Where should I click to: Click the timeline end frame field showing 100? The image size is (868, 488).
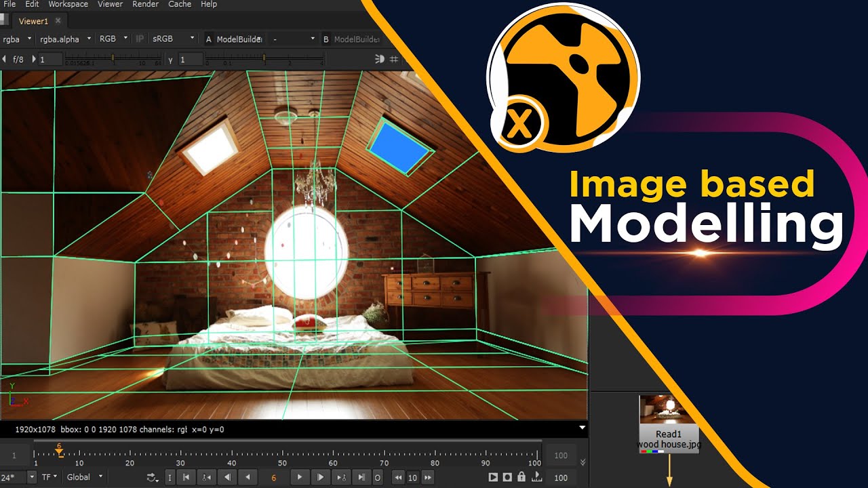(x=561, y=455)
